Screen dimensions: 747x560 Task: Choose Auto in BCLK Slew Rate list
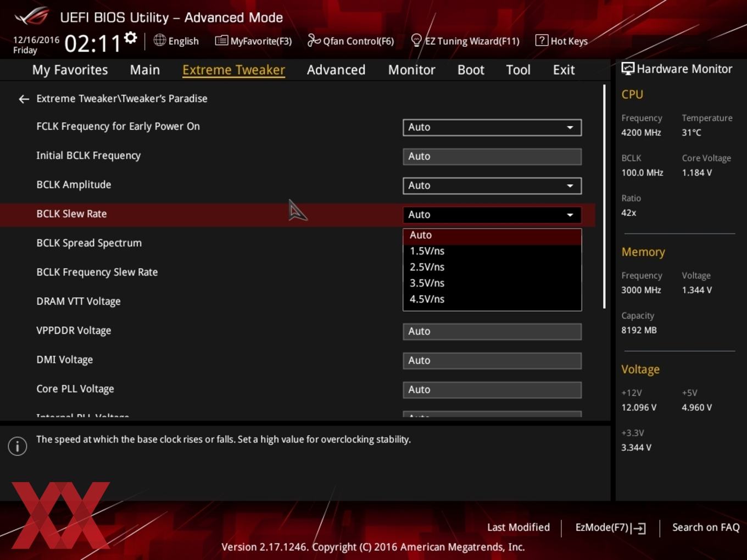pyautogui.click(x=492, y=236)
